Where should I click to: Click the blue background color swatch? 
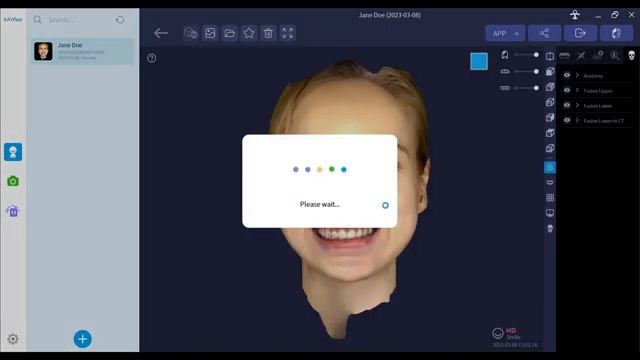479,61
